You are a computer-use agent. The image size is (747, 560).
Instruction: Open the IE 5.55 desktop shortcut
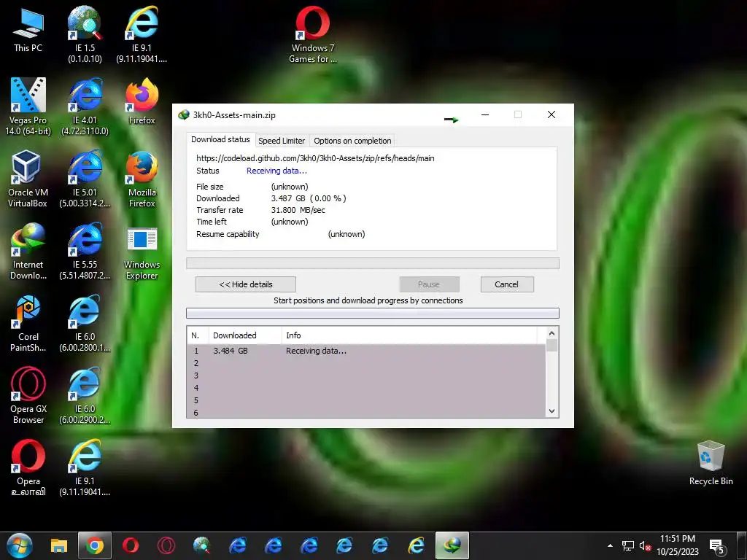coord(85,252)
